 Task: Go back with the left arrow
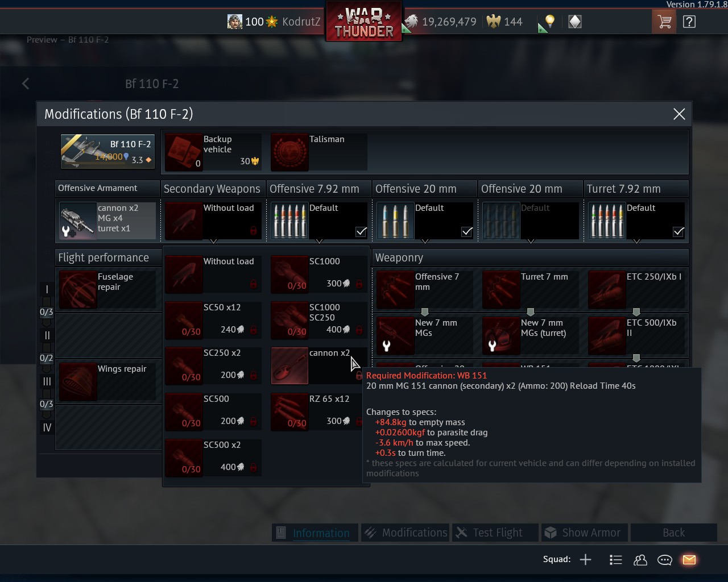(26, 84)
